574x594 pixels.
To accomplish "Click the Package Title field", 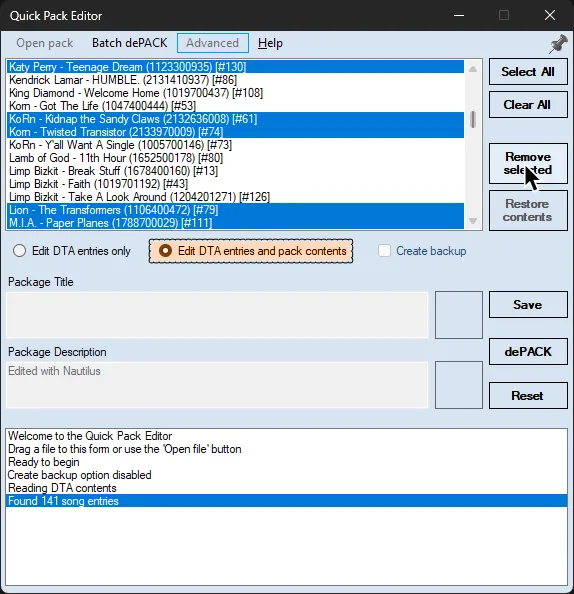I will pos(217,315).
